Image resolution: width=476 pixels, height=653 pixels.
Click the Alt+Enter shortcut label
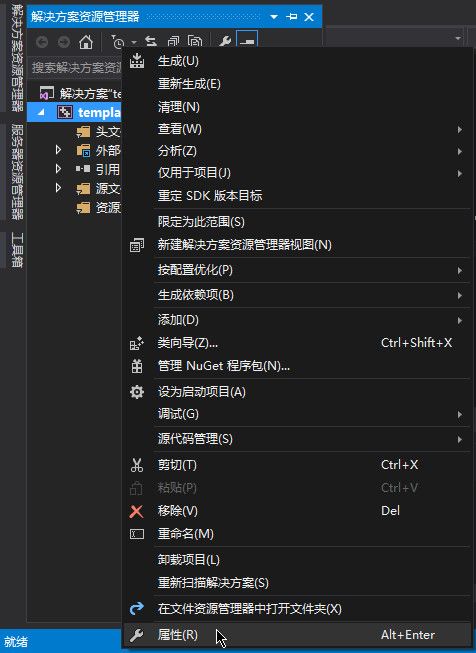click(x=408, y=635)
